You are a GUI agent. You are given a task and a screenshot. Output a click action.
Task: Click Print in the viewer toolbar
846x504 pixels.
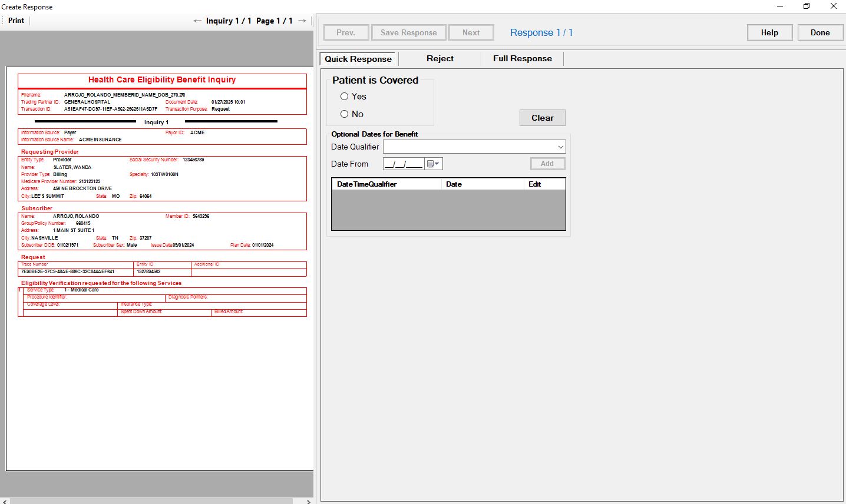point(16,21)
